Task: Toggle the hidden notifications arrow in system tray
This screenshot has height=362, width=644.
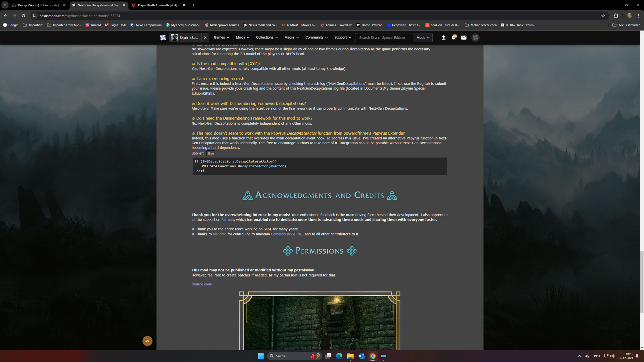Action: (x=579, y=356)
